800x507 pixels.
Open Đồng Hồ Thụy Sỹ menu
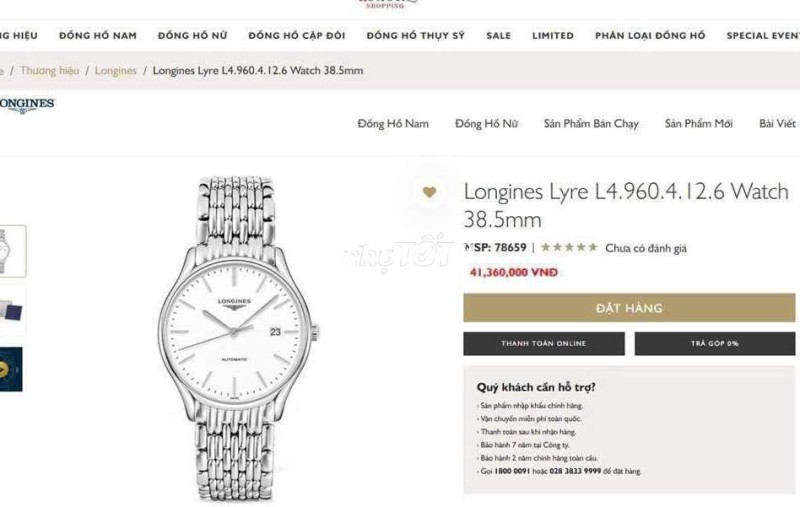pos(415,36)
